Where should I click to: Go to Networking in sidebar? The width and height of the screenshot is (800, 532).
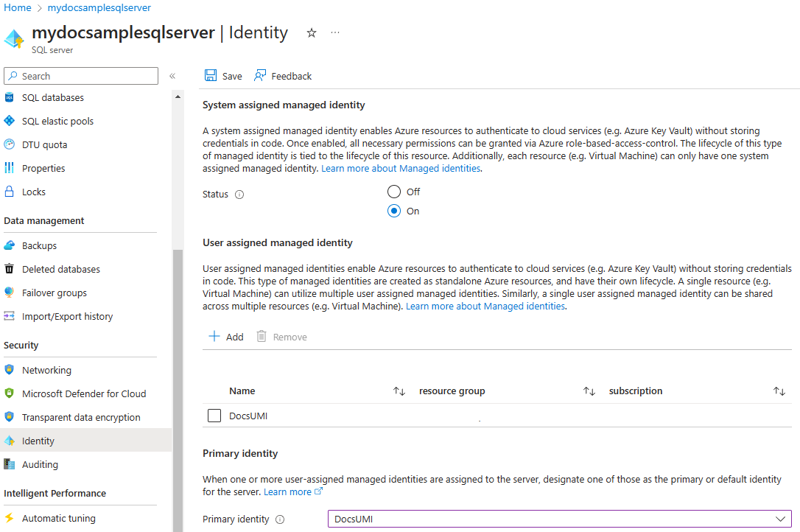(46, 370)
